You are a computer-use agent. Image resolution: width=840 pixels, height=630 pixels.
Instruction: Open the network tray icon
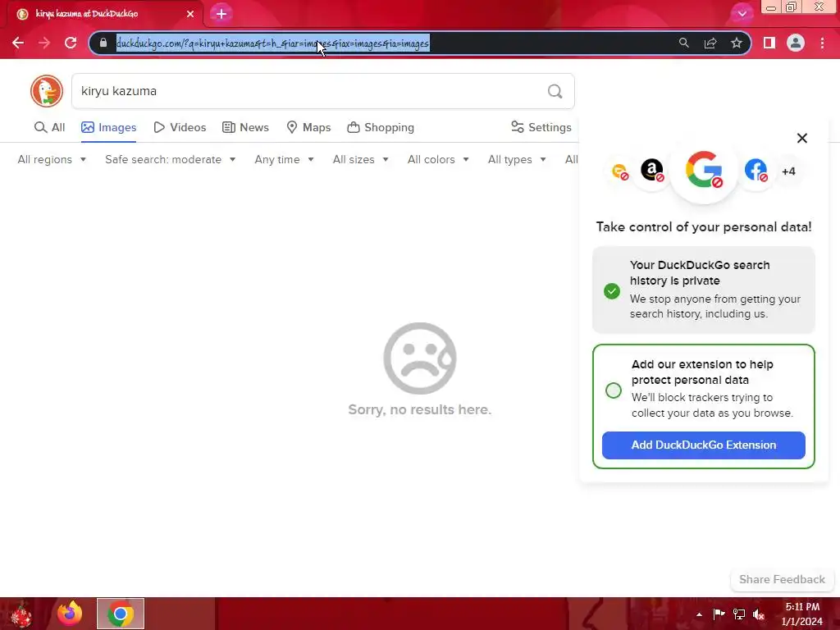pyautogui.click(x=739, y=614)
